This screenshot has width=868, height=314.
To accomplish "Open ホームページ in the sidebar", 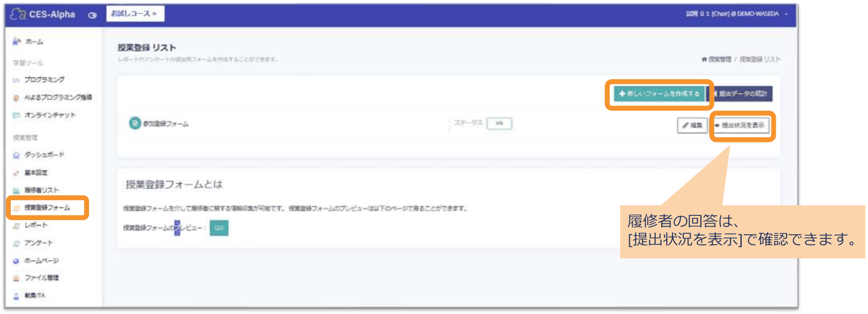I will tap(41, 261).
